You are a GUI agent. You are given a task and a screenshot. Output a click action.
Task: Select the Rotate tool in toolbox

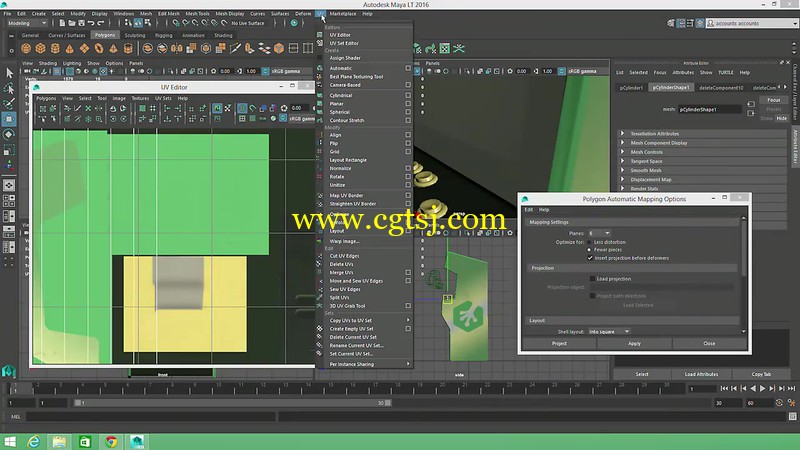tap(9, 135)
